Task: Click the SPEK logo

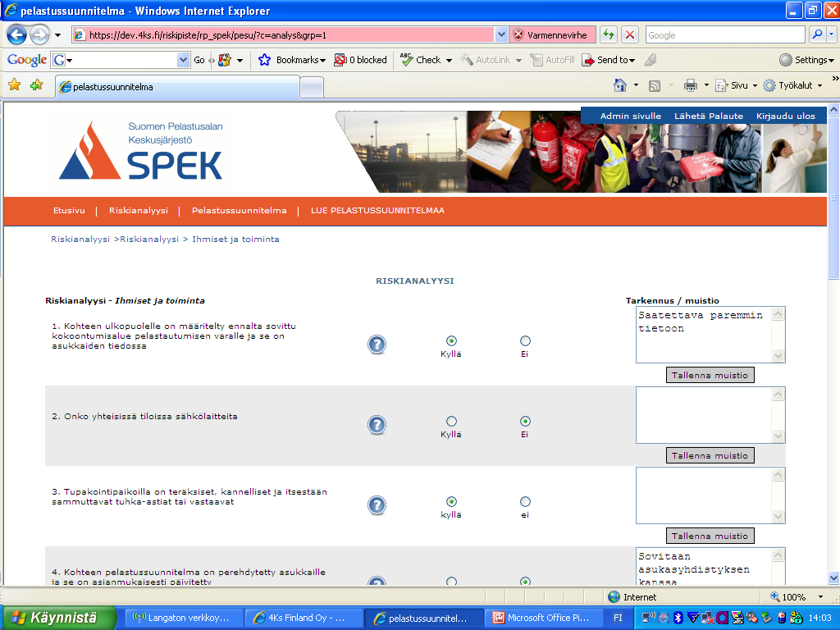Action: tap(141, 151)
